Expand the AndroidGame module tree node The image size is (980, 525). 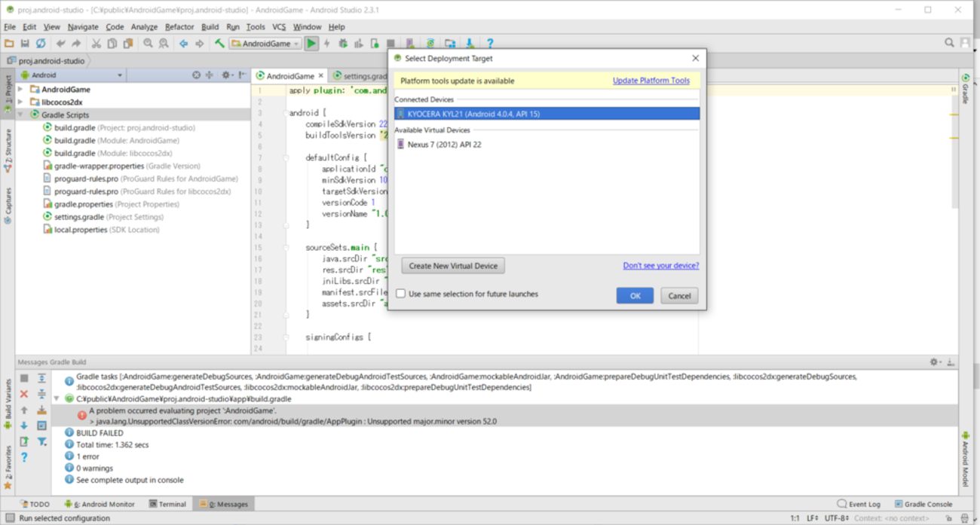pos(20,90)
